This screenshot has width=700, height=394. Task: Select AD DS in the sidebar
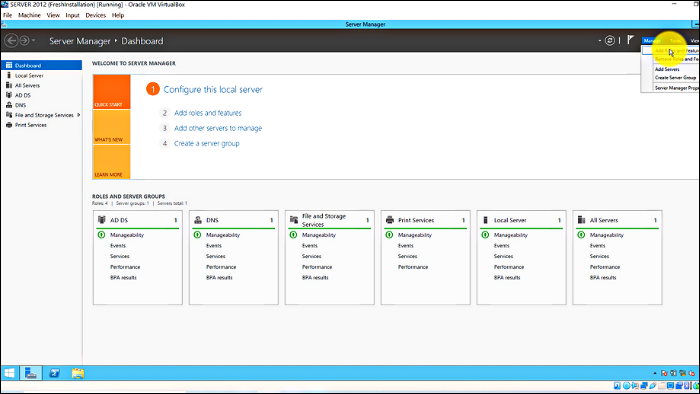click(42, 95)
